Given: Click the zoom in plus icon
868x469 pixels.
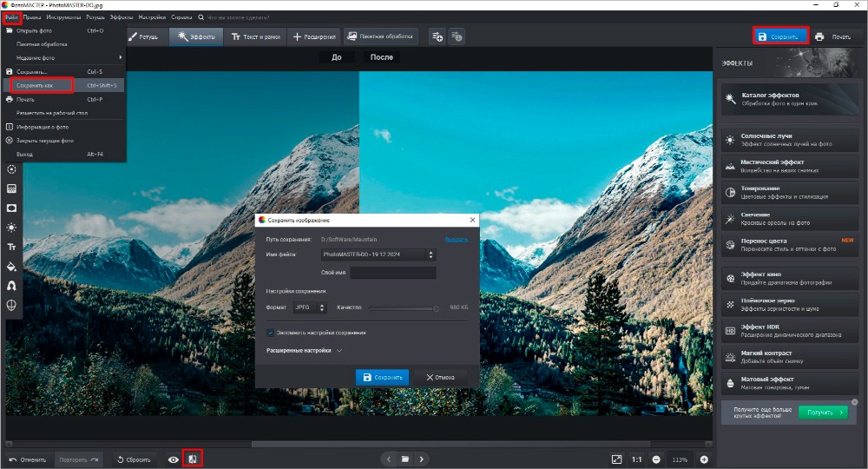Looking at the screenshot, I should click(704, 459).
